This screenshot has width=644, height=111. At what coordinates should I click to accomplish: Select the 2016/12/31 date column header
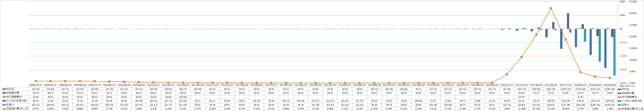point(507,85)
